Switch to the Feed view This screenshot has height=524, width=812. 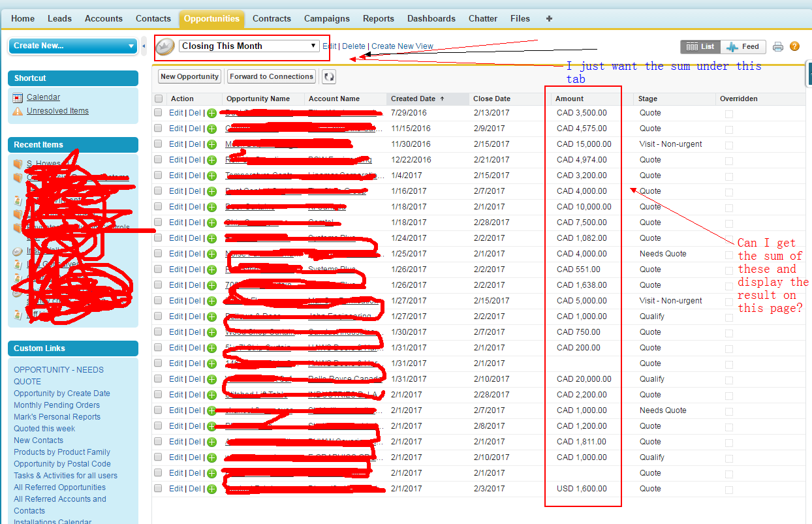coord(743,47)
